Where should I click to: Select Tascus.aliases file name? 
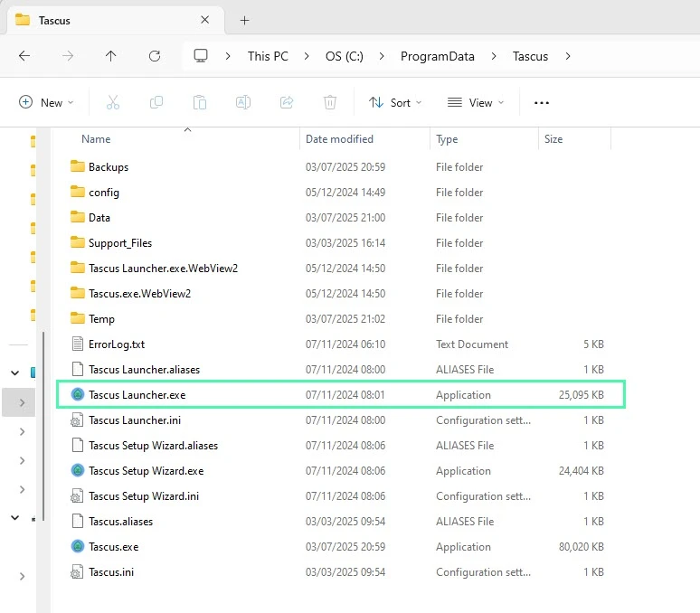(120, 521)
